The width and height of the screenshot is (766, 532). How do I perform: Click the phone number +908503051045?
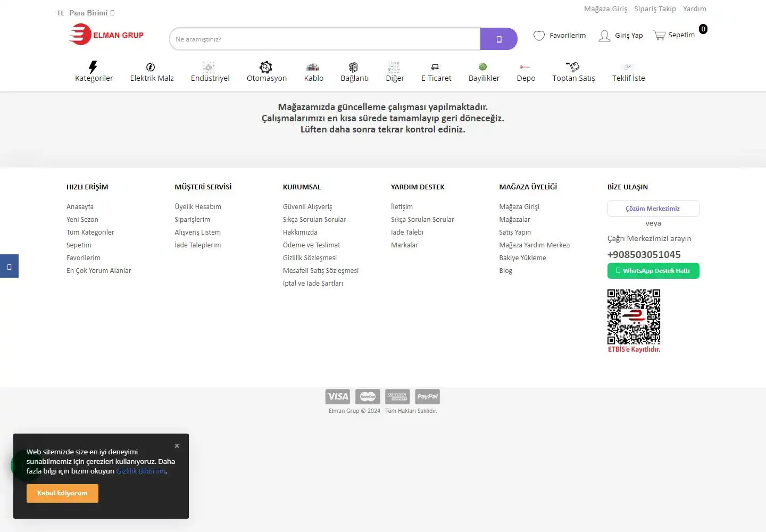[644, 254]
